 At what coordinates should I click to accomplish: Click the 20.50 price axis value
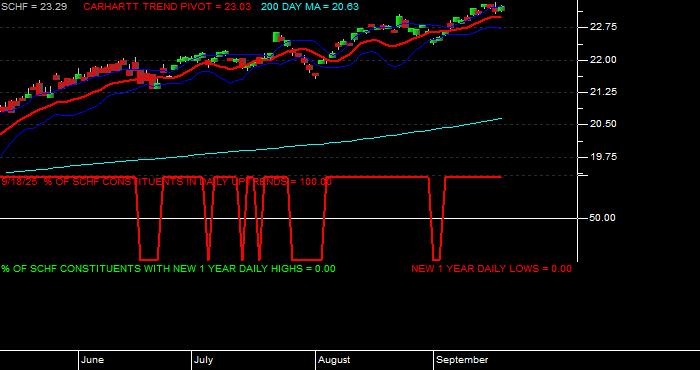604,124
